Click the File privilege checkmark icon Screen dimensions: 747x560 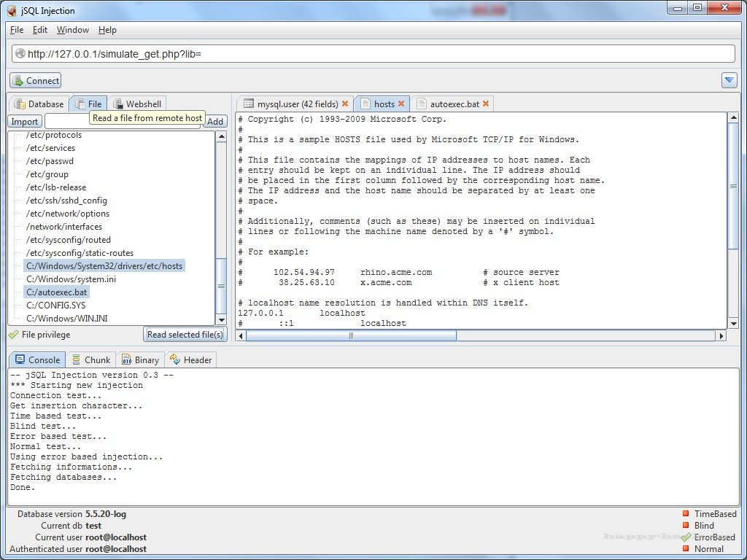13,335
